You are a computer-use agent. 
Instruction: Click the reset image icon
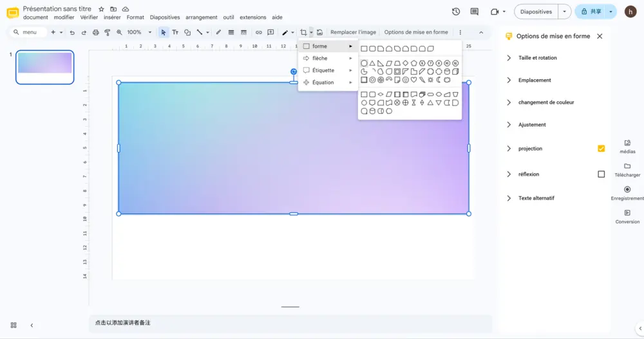319,32
